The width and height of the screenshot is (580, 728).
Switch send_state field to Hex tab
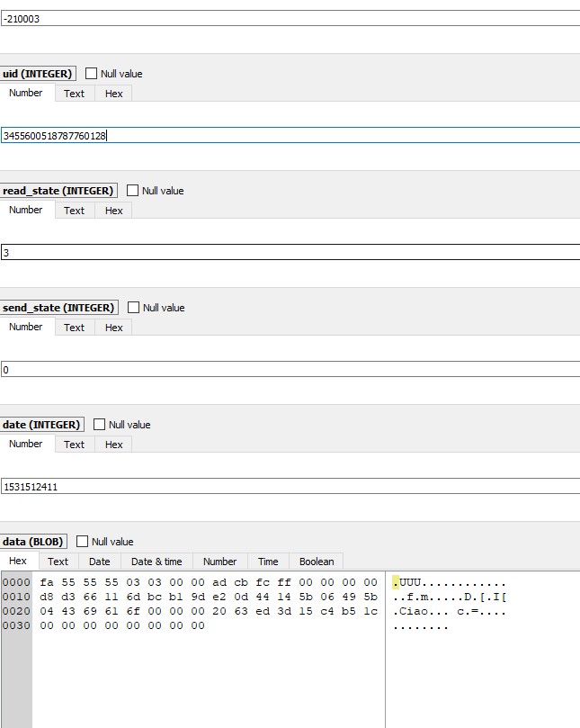[113, 328]
